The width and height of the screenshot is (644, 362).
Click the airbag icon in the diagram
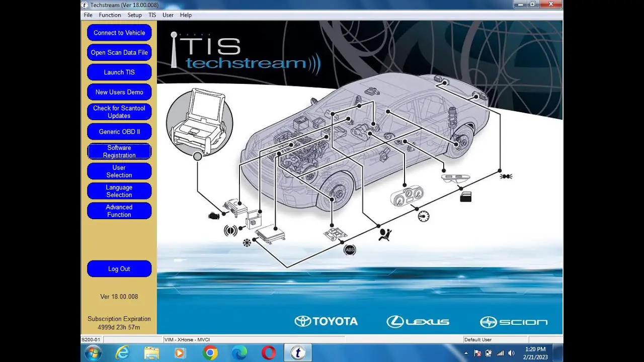coord(385,234)
